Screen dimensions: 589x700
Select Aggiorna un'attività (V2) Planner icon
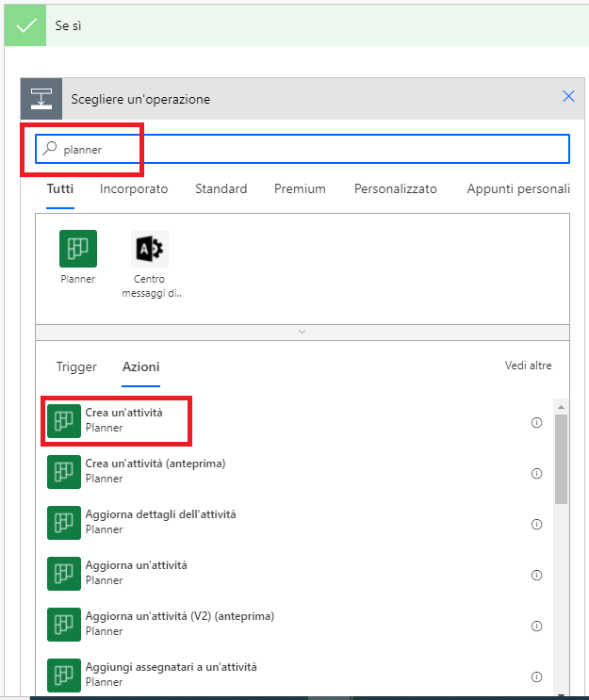(64, 625)
